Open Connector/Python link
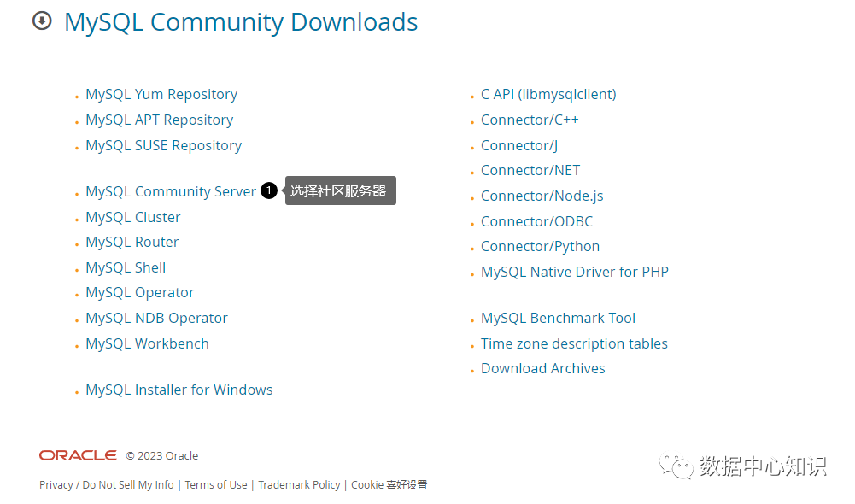855x504 pixels. [x=541, y=247]
